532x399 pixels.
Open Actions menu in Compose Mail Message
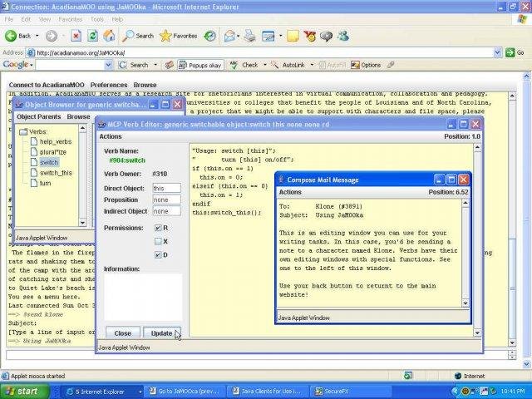pyautogui.click(x=290, y=192)
